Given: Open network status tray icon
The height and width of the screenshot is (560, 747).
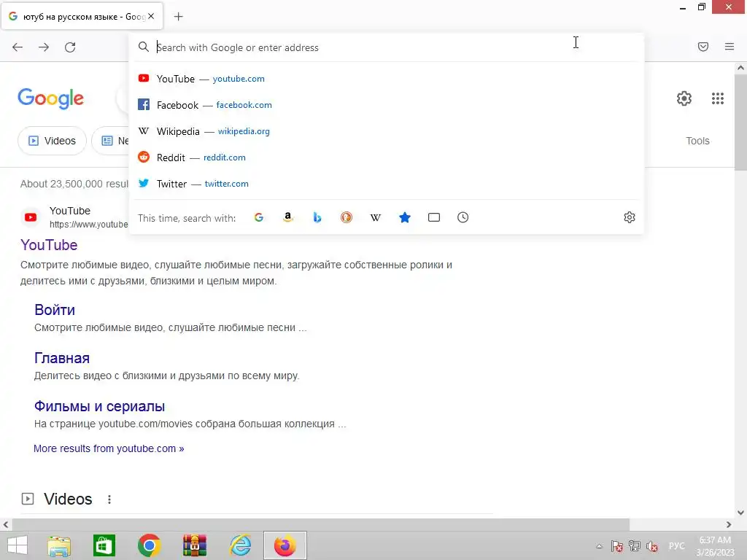Looking at the screenshot, I should click(635, 546).
